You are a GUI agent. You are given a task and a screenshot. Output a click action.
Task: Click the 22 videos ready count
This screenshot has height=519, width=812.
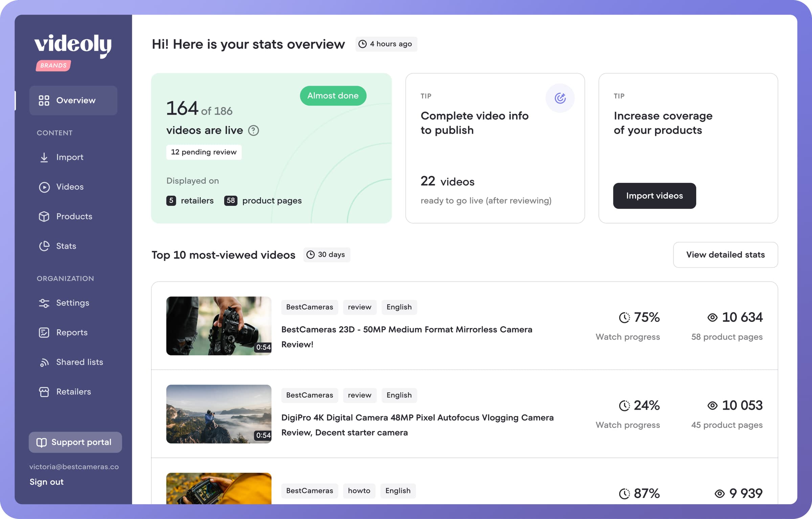point(447,181)
